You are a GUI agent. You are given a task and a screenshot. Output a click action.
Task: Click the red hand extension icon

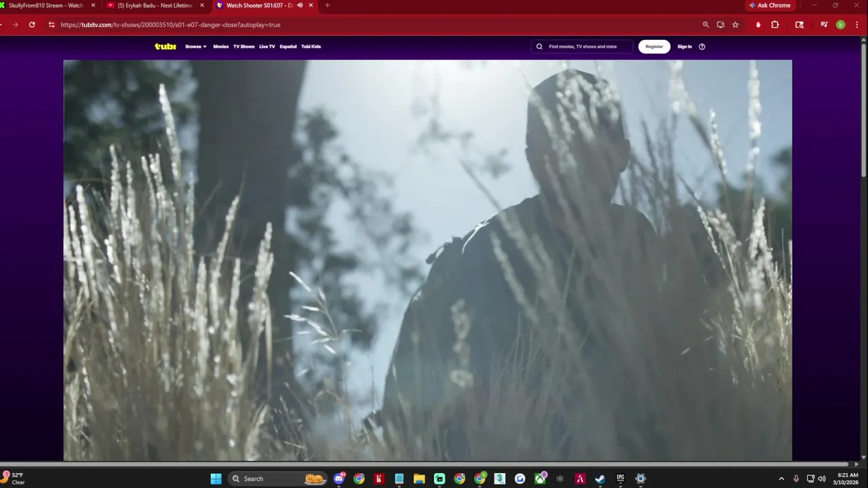click(x=758, y=24)
